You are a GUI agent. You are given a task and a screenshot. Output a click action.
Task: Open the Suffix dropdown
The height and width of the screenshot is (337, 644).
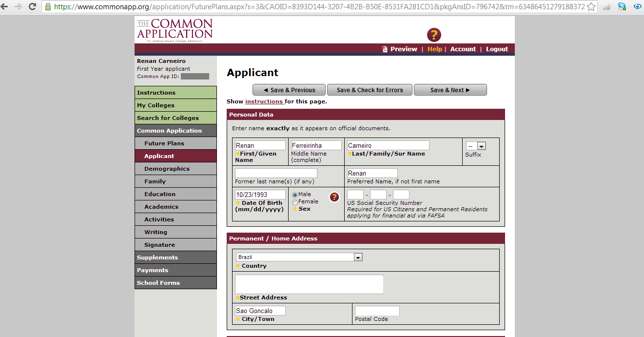point(476,146)
